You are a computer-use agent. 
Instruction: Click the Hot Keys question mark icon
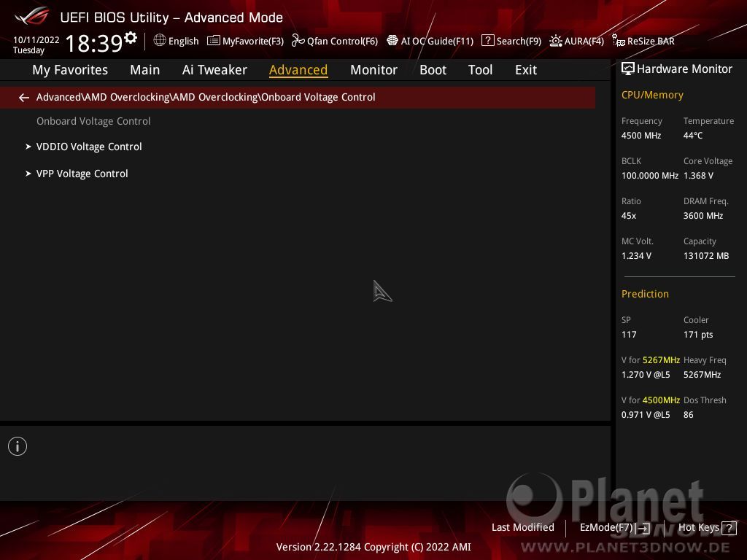729,528
